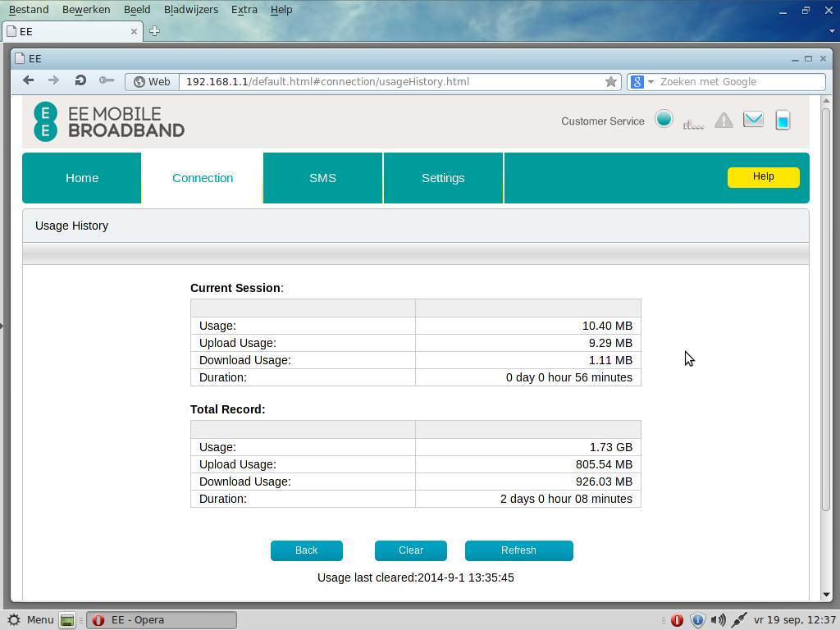This screenshot has height=630, width=840.
Task: Open the SMS tab
Action: pyautogui.click(x=322, y=178)
